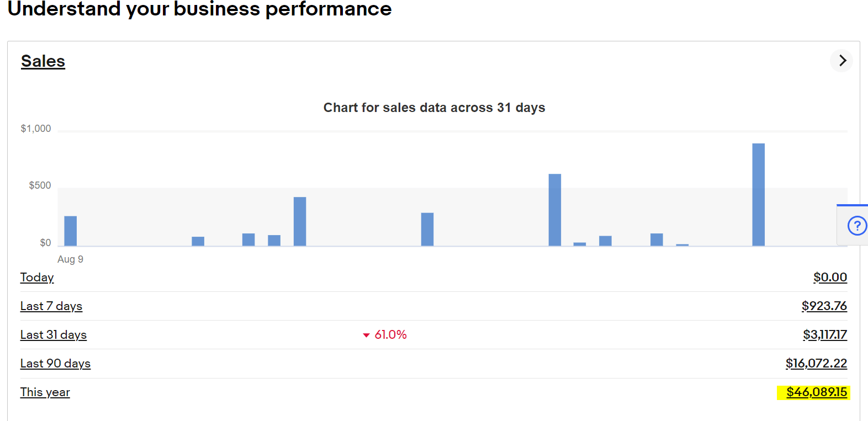
Task: Select the Aug 9 axis label
Action: point(70,259)
